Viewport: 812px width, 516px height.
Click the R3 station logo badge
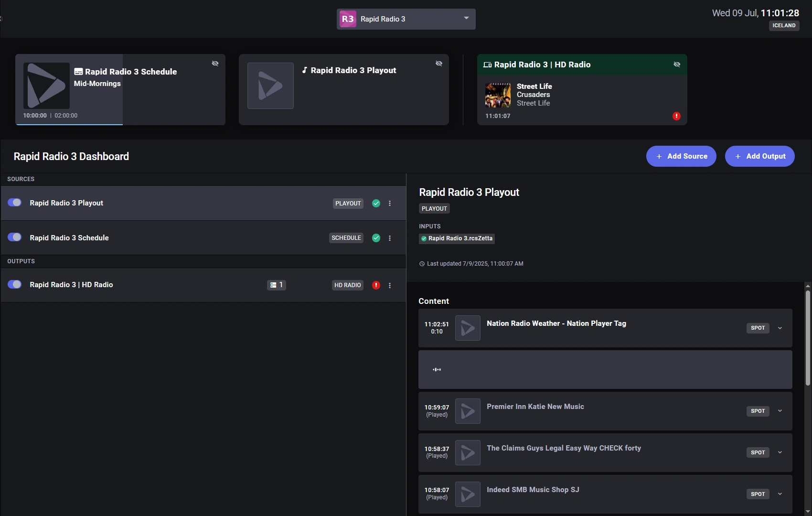(348, 19)
